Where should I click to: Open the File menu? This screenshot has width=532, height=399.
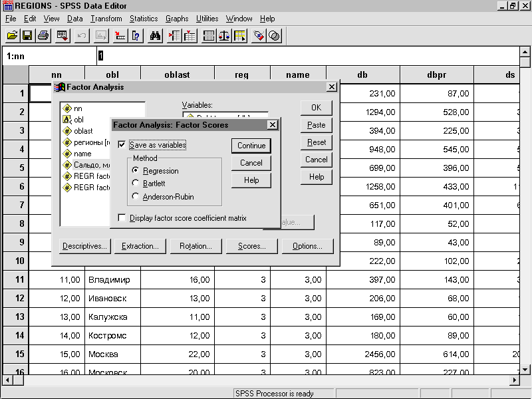[x=11, y=19]
